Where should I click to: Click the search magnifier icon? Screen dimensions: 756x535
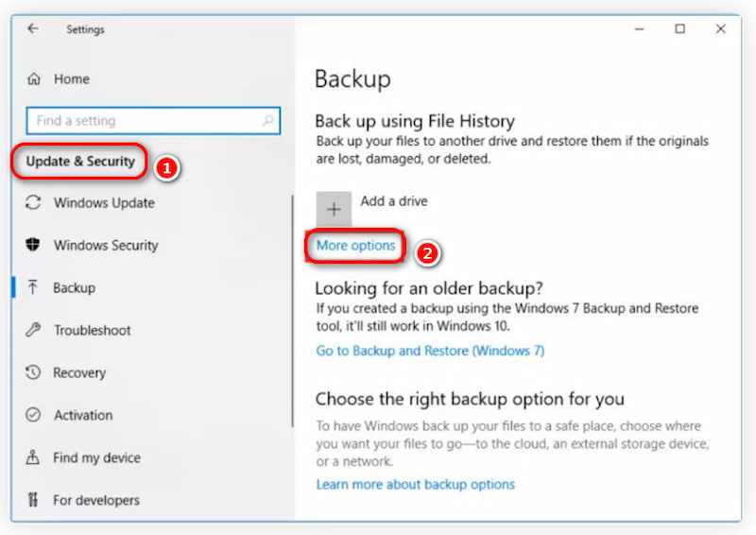point(268,121)
